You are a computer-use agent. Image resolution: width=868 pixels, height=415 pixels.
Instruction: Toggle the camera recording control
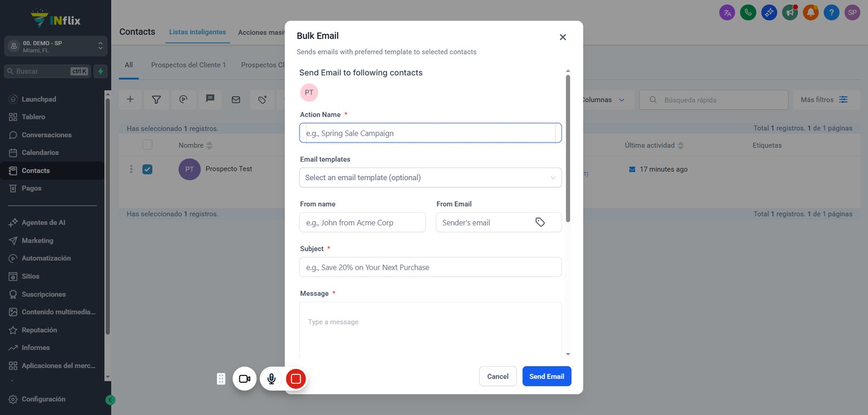point(245,379)
